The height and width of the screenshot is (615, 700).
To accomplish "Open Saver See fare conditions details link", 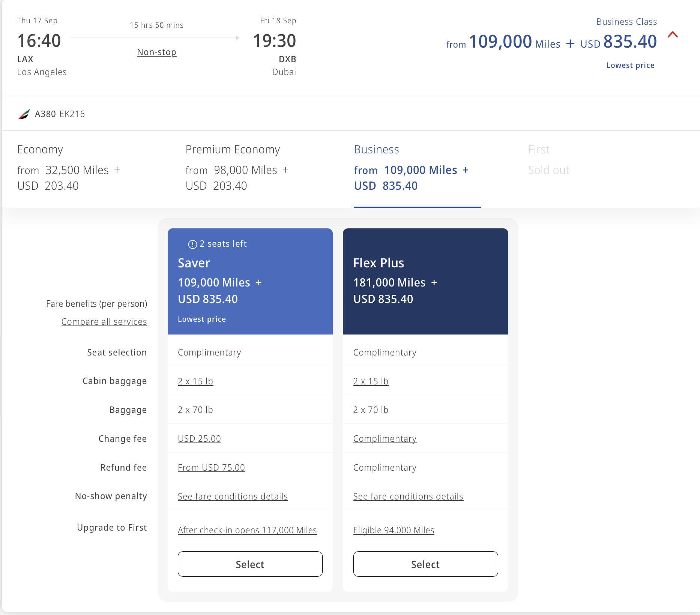I will (x=233, y=496).
